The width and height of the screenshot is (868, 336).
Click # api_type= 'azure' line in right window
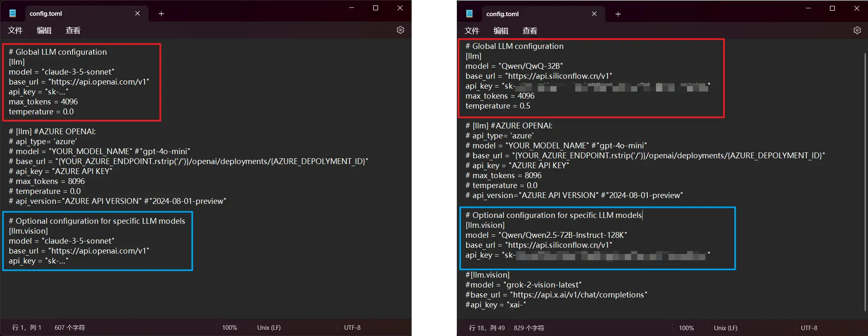(499, 135)
